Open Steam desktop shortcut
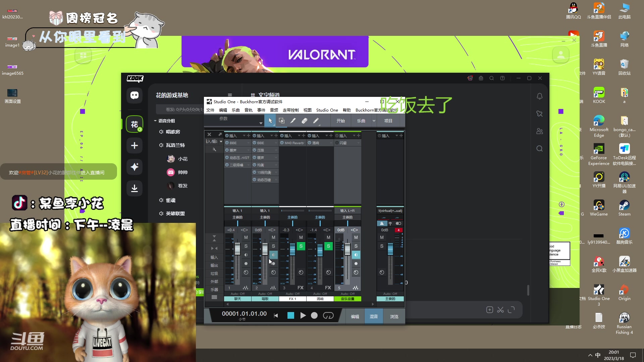The image size is (644, 362). [x=624, y=208]
